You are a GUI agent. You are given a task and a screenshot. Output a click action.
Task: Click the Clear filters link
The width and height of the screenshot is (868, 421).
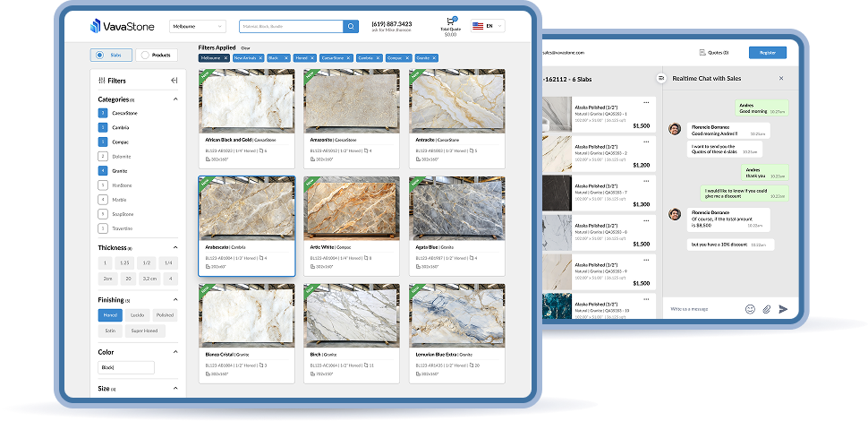click(245, 47)
